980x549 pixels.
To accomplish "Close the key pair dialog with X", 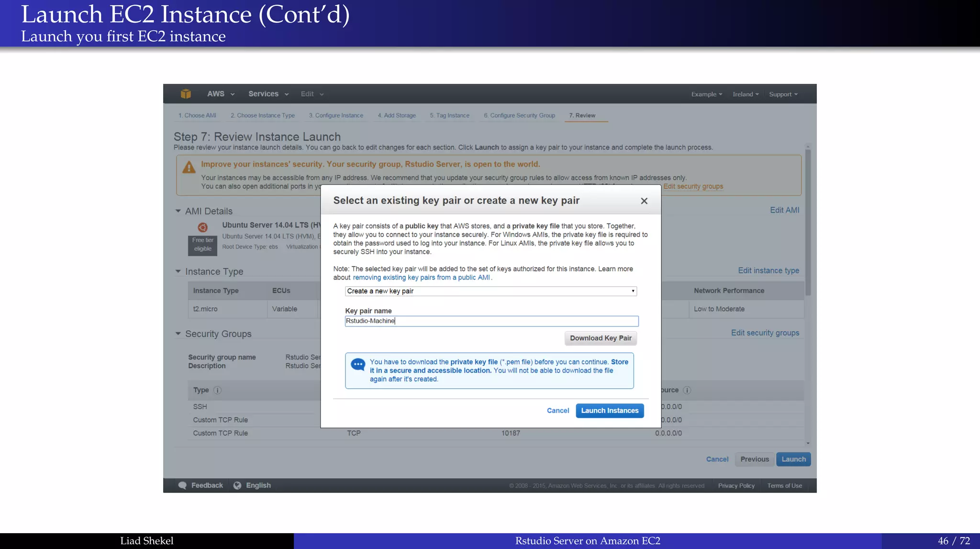I will [644, 201].
